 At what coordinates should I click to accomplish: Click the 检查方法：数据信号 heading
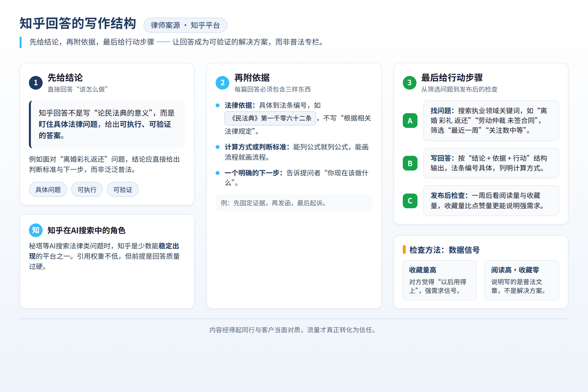(x=444, y=250)
